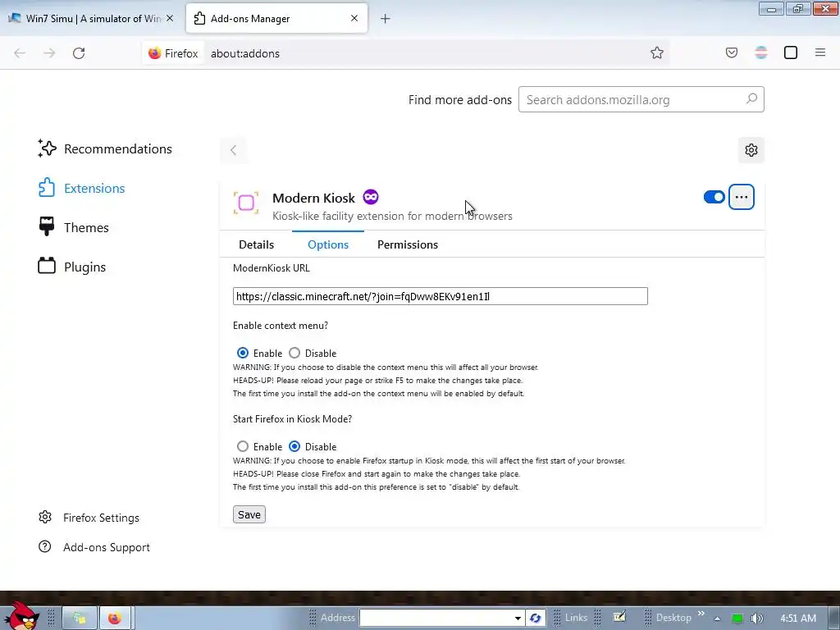The height and width of the screenshot is (630, 840).
Task: Close the Add-ons Manager tab
Action: tap(354, 18)
